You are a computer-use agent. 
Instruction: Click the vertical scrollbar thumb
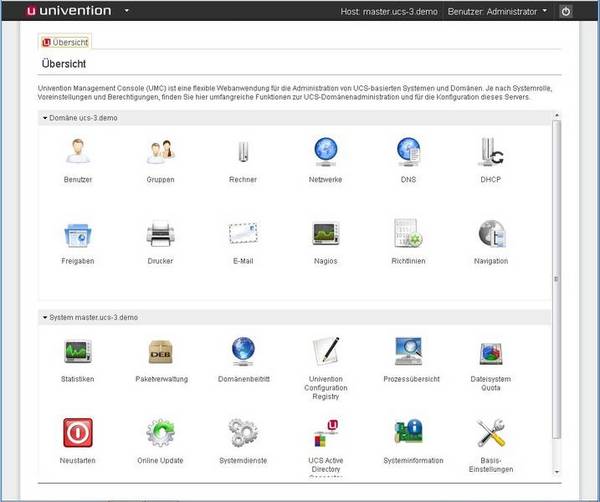pyautogui.click(x=557, y=279)
